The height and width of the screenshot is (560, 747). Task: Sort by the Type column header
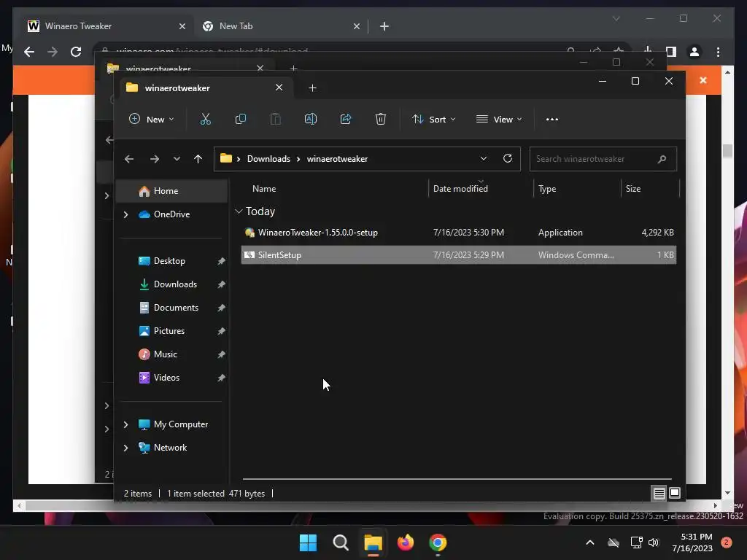[547, 189]
